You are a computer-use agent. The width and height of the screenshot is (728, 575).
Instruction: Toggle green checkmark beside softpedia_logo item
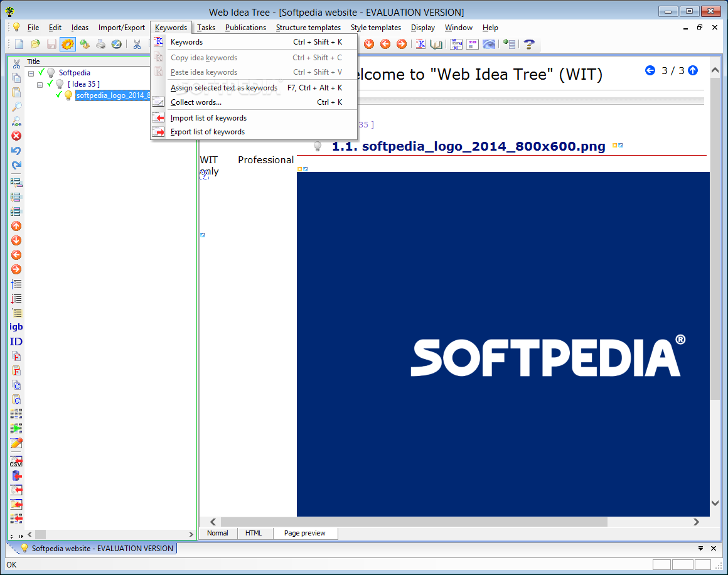59,95
